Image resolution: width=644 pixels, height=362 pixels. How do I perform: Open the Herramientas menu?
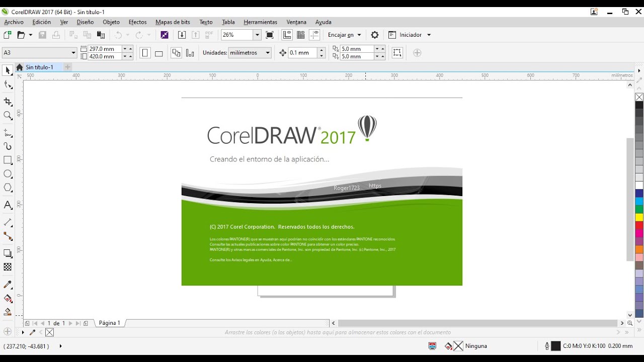(260, 22)
